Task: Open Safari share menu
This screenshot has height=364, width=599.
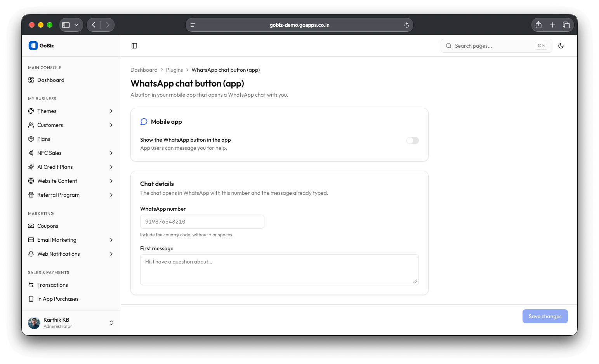Action: [538, 25]
